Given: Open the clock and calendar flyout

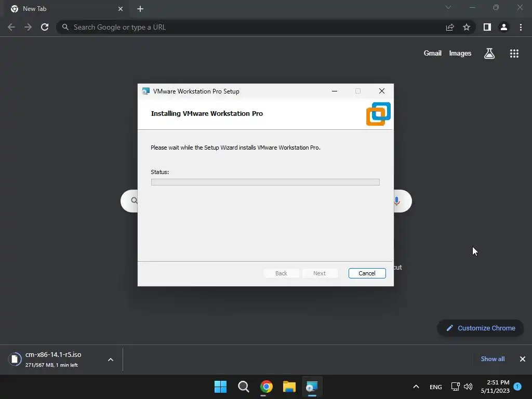Looking at the screenshot, I should tap(495, 387).
